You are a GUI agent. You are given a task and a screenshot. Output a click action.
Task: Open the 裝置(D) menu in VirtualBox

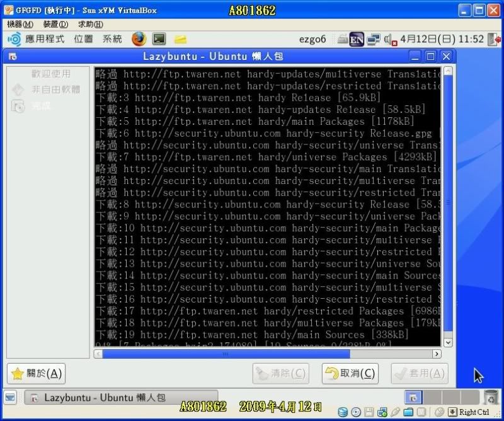(x=55, y=24)
